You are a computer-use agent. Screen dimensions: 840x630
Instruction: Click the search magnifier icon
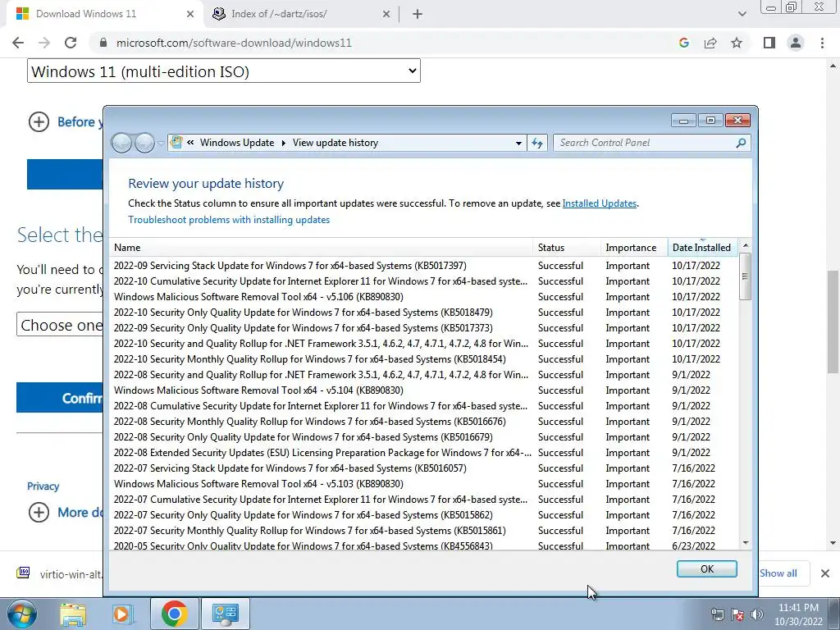741,143
